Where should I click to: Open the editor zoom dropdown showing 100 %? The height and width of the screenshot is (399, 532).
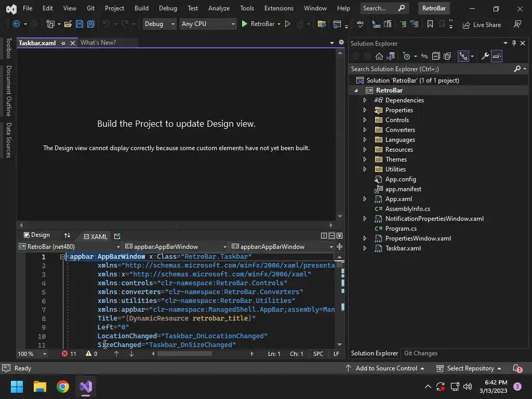click(x=32, y=354)
